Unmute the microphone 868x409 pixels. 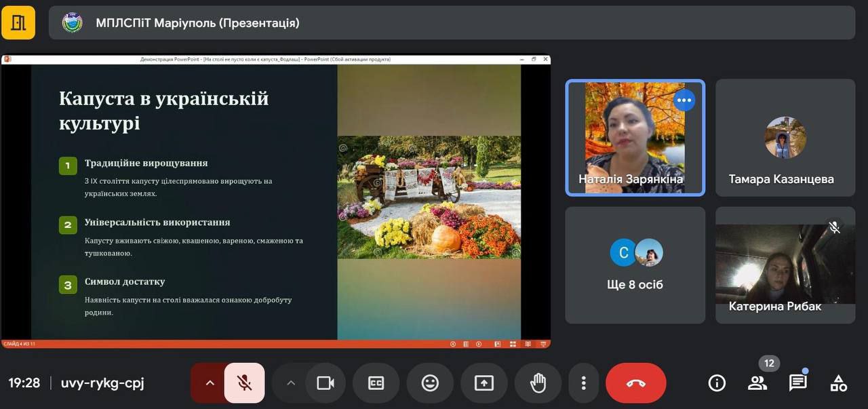(x=245, y=383)
